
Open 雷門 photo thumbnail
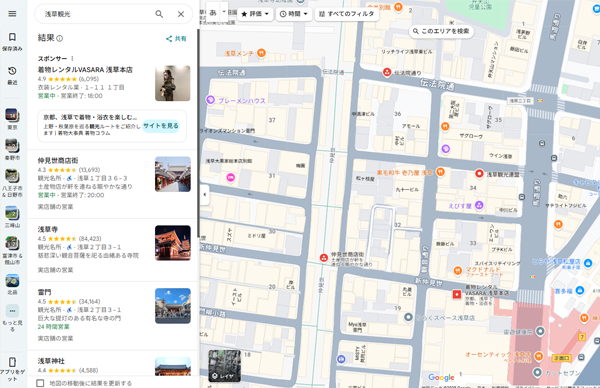[173, 306]
